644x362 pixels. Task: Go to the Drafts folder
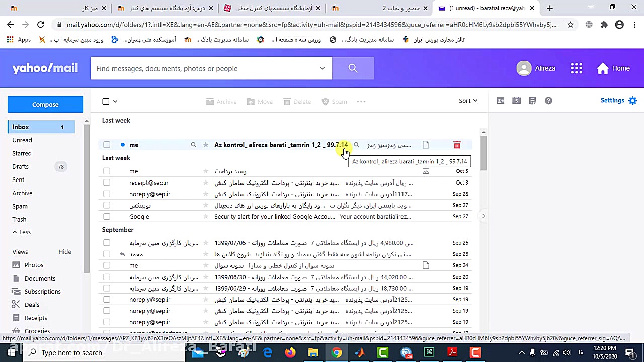(x=20, y=166)
